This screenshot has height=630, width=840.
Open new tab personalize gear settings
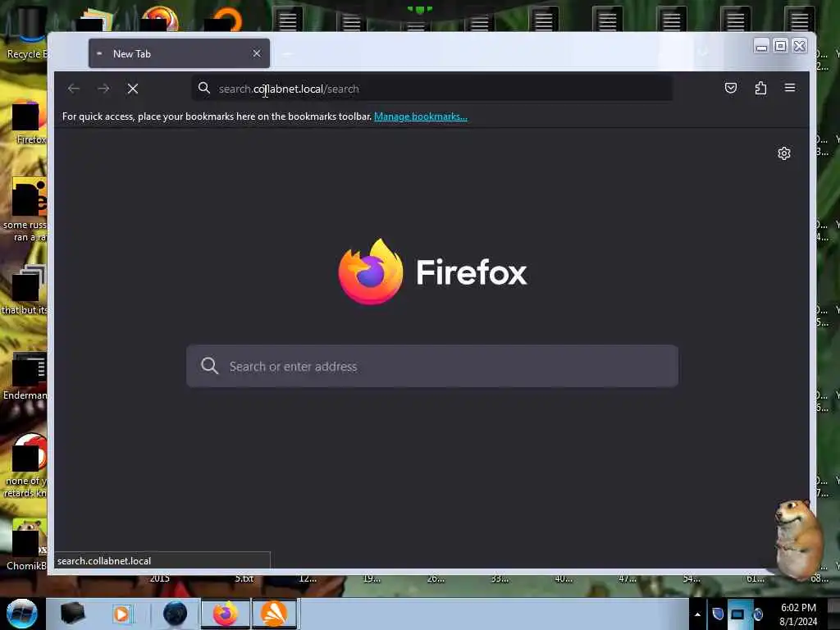783,153
